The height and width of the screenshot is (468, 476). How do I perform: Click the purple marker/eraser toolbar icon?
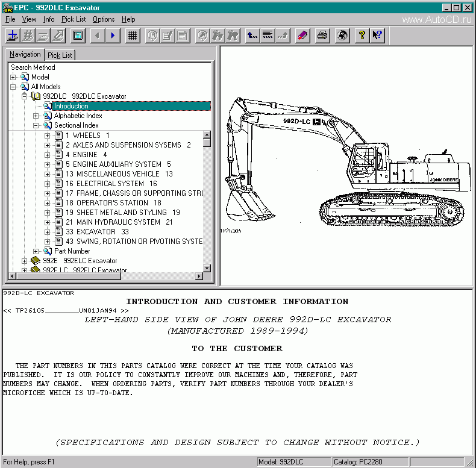click(302, 36)
